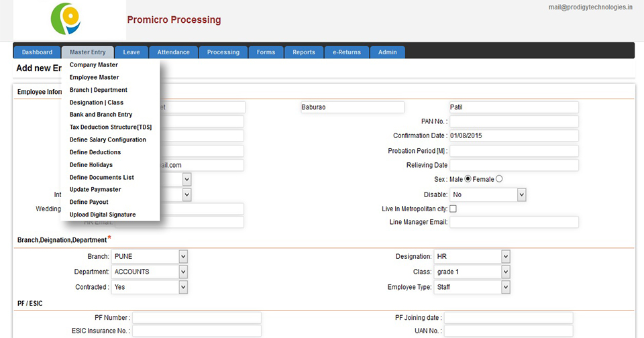Open Branch | Department menu item

tap(98, 90)
